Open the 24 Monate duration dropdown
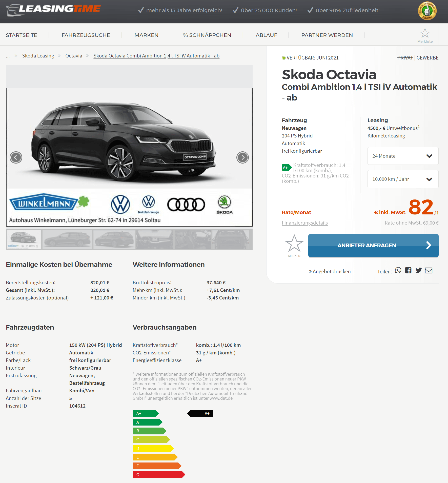 pyautogui.click(x=403, y=156)
